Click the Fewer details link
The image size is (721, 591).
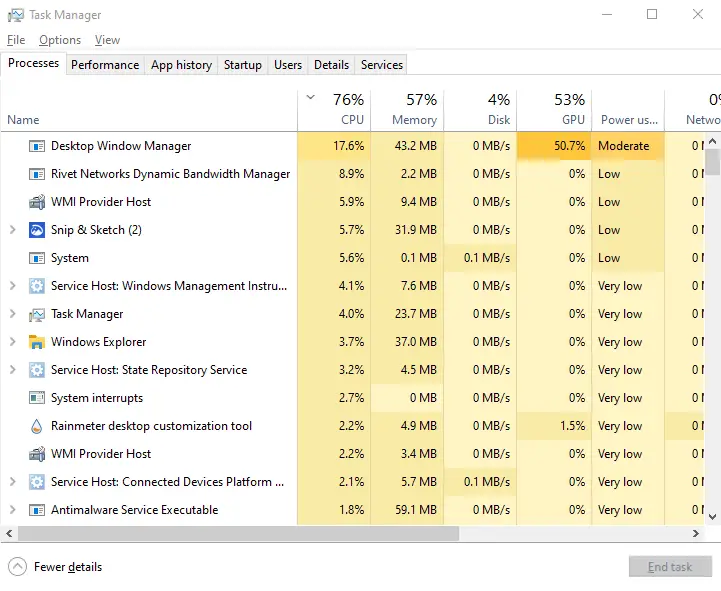[x=68, y=567]
